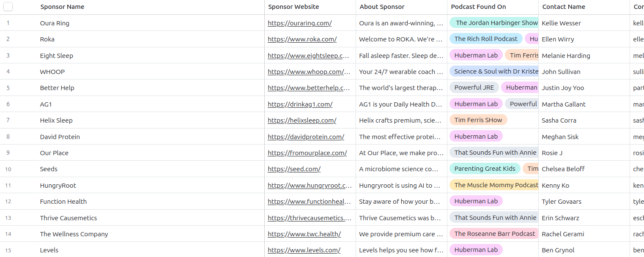The height and width of the screenshot is (257, 644).
Task: Click the That Sounds Fun tag on Thrive Causemetics row
Action: (494, 218)
